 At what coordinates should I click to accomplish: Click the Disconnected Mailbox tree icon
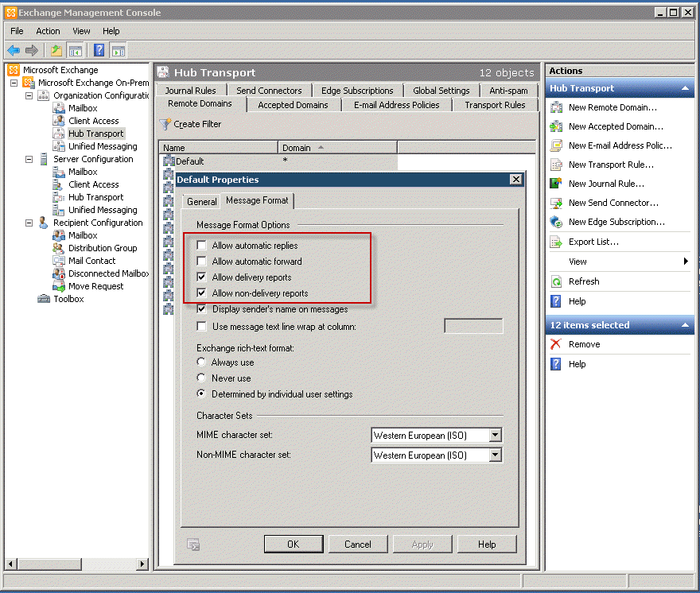pyautogui.click(x=59, y=273)
